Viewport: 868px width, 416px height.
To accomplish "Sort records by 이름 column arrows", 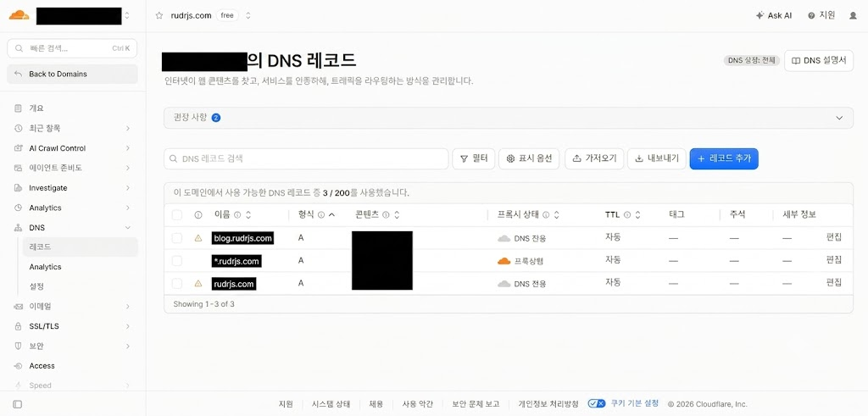I will coord(248,215).
